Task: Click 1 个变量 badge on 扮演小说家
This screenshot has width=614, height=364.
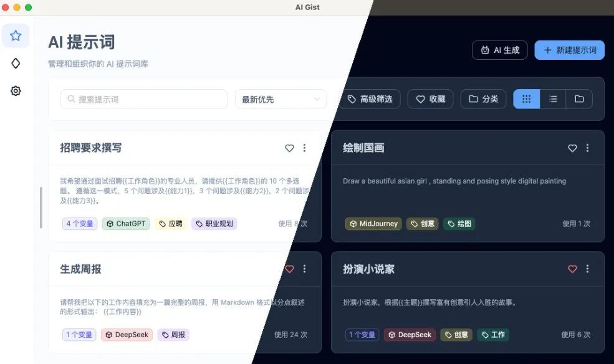Action: [x=362, y=335]
